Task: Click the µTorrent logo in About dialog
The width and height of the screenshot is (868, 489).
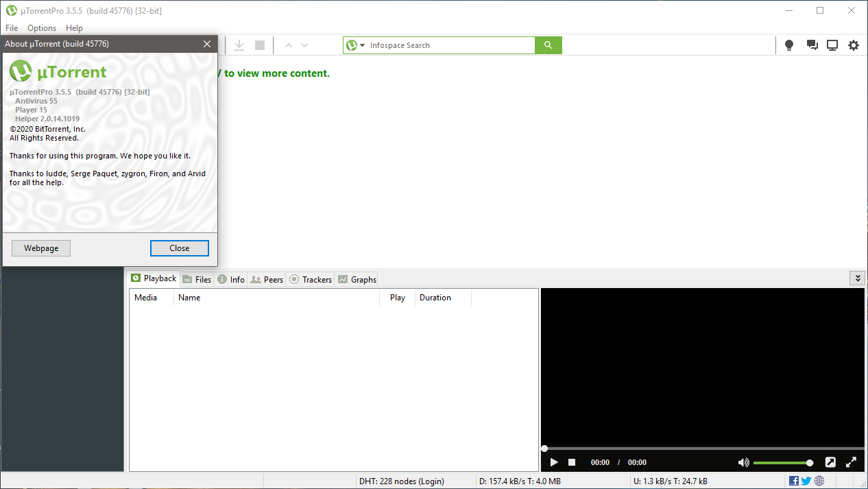Action: (58, 71)
